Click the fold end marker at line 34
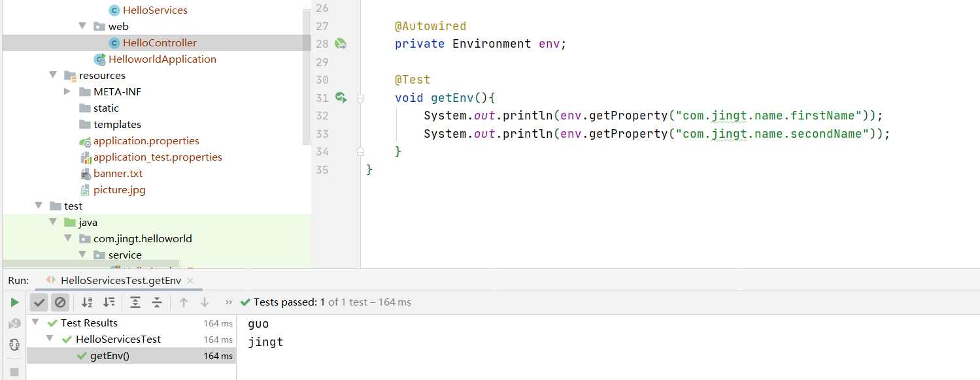Image resolution: width=980 pixels, height=380 pixels. coord(360,151)
